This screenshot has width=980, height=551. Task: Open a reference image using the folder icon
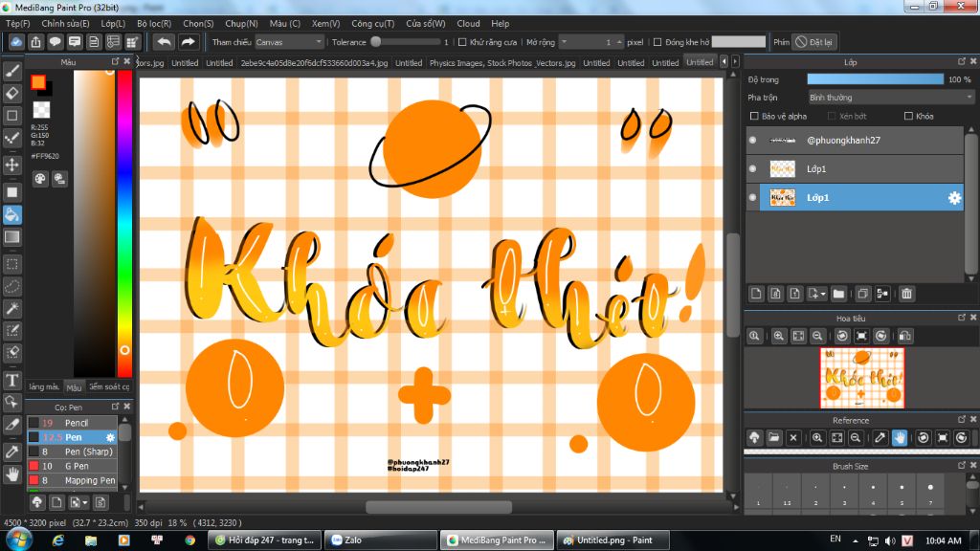click(773, 438)
